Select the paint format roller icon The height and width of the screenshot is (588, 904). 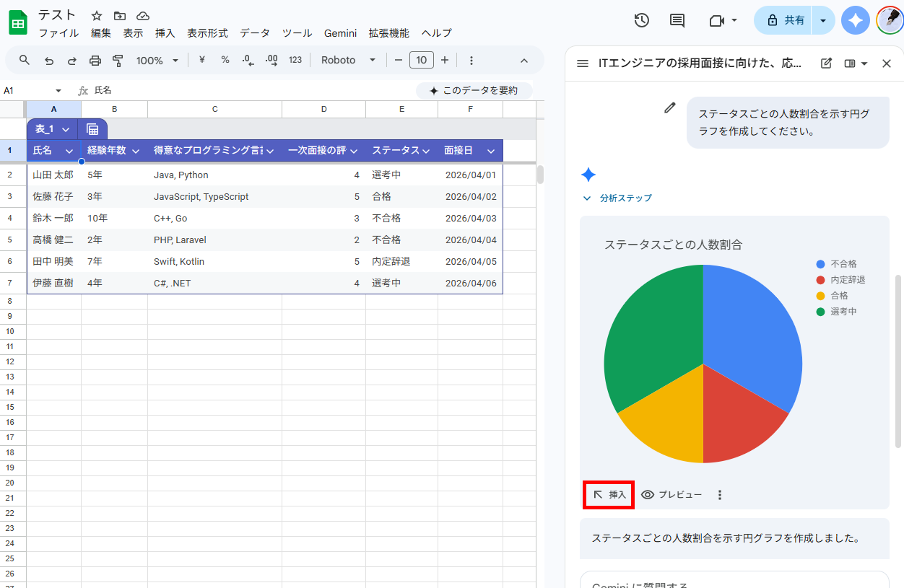pyautogui.click(x=118, y=60)
